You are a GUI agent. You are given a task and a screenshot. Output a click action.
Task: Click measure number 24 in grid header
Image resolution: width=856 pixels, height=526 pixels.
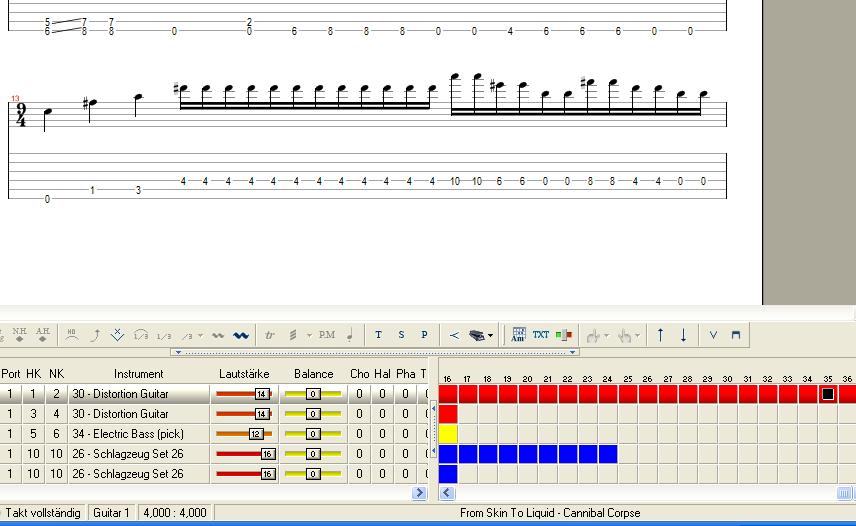click(607, 379)
